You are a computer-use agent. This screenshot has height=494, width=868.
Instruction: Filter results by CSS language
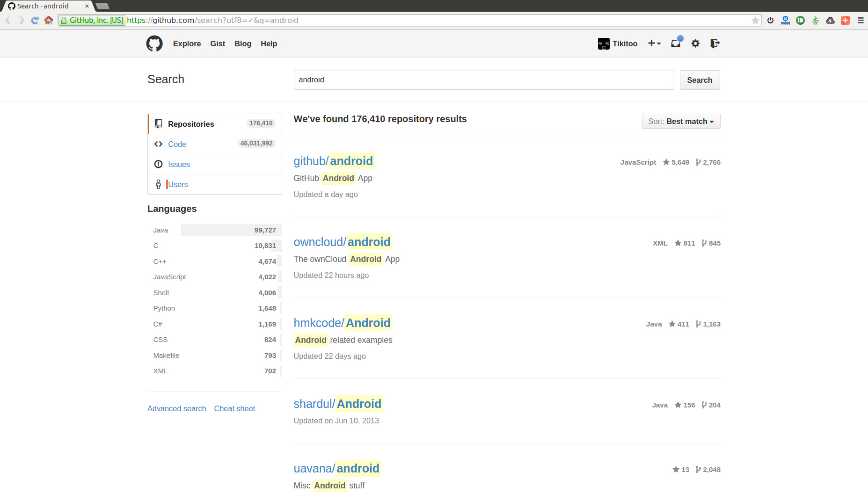[x=215, y=340]
